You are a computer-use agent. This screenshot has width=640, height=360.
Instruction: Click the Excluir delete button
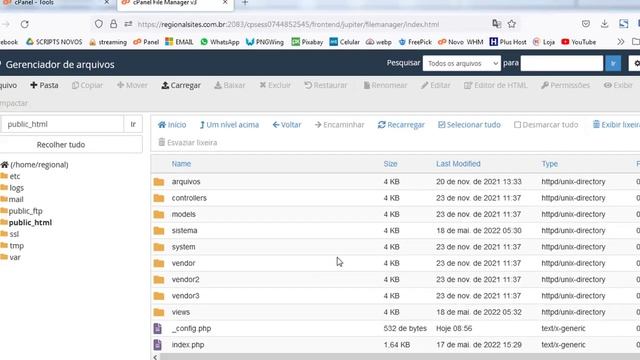[x=275, y=85]
